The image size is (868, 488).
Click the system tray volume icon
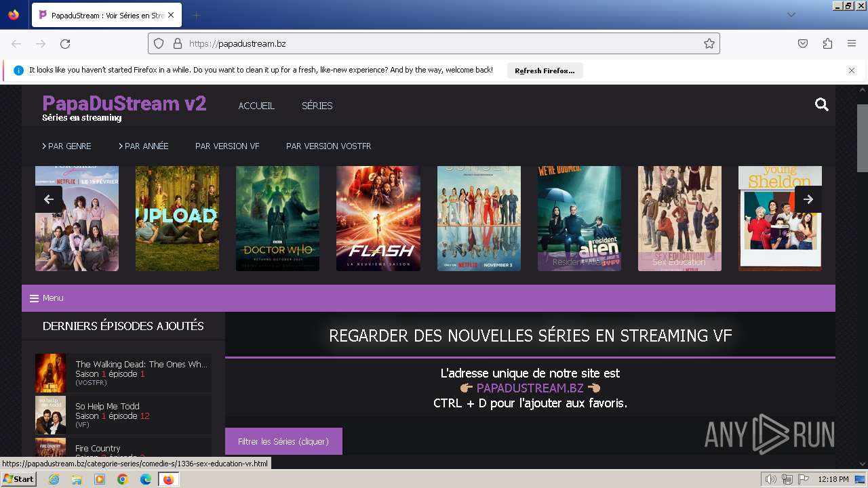772,479
